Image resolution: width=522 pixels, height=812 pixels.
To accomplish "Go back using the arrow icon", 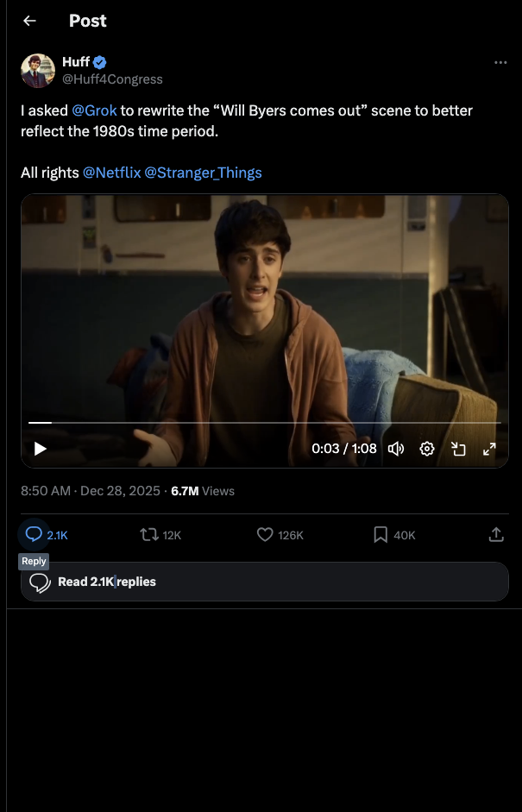I will [x=29, y=21].
